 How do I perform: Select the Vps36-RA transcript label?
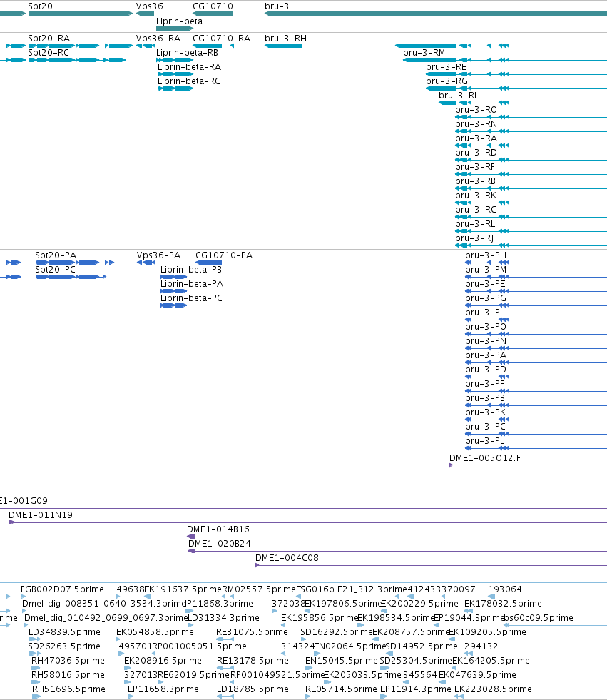158,39
